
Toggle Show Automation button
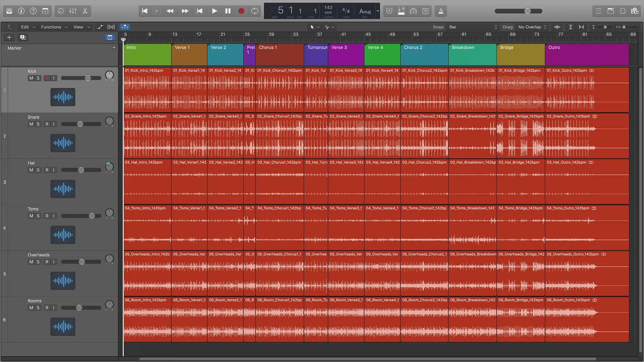tap(100, 27)
